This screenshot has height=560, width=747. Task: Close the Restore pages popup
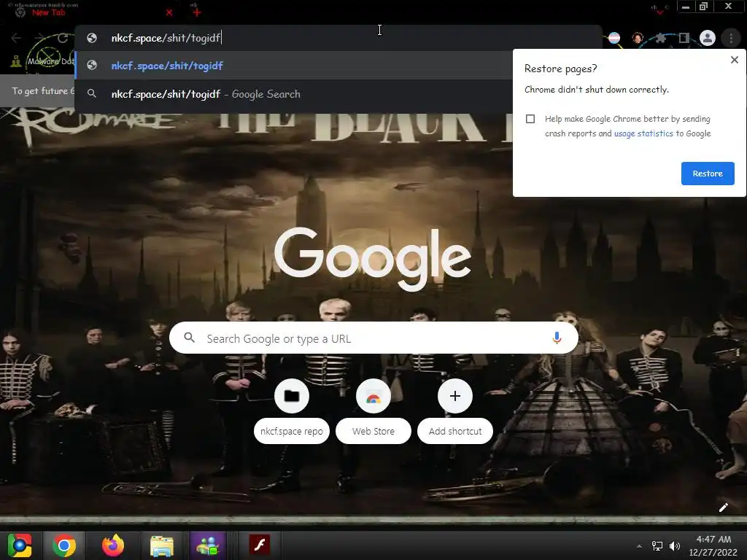pyautogui.click(x=734, y=60)
